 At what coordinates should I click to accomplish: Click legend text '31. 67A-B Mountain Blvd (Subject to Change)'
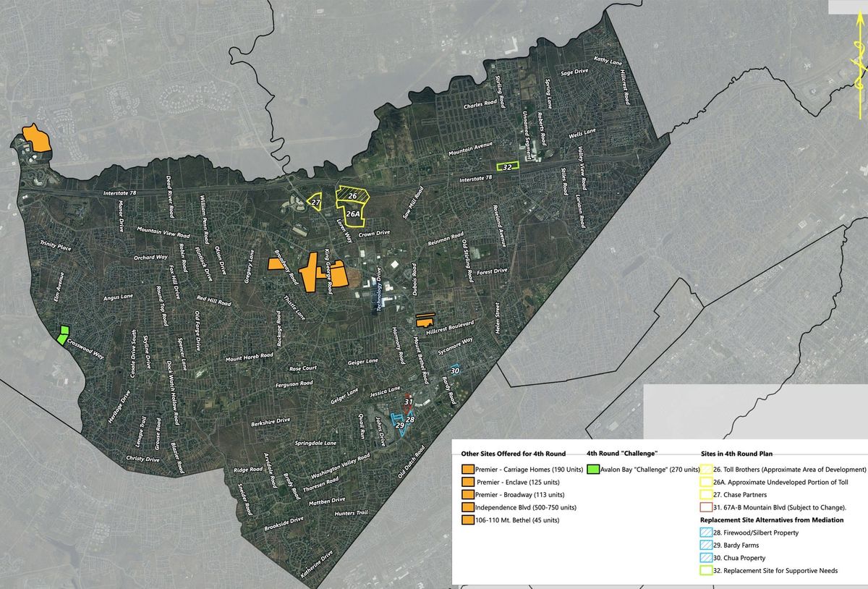point(780,508)
